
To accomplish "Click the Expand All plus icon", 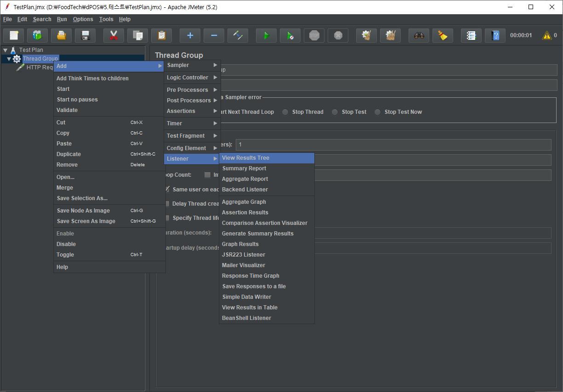I will pyautogui.click(x=190, y=35).
